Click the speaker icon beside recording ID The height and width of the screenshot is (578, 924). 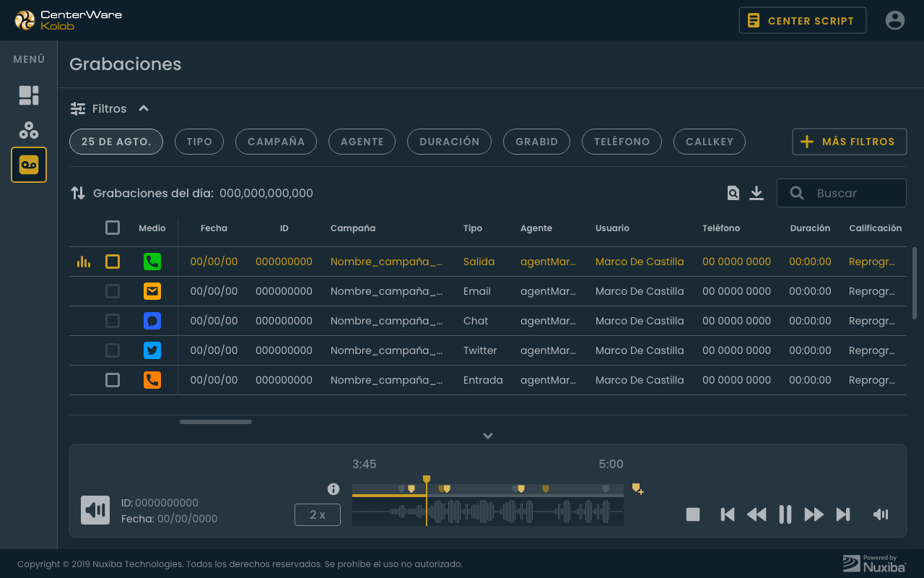tap(95, 510)
